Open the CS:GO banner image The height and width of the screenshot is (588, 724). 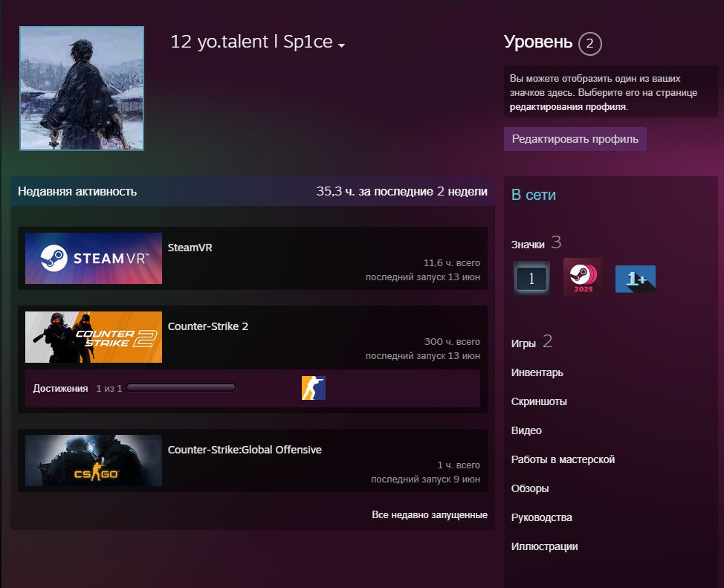94,461
